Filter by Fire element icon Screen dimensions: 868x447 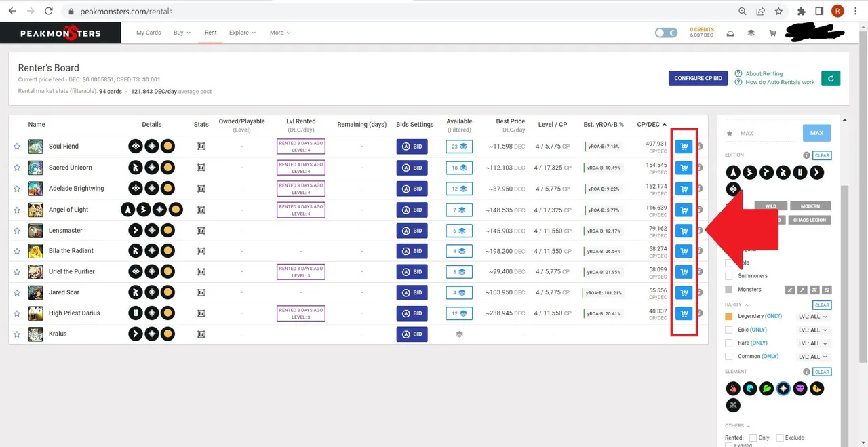pos(732,389)
